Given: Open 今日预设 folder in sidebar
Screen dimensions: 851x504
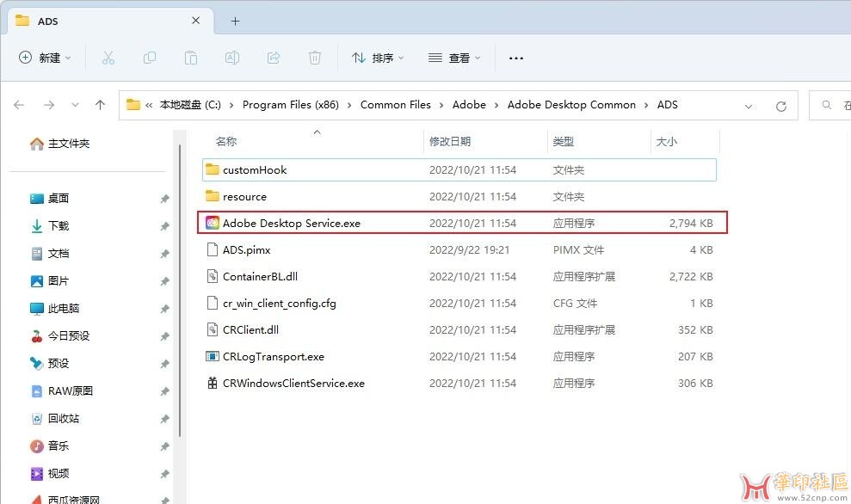Looking at the screenshot, I should click(x=59, y=336).
